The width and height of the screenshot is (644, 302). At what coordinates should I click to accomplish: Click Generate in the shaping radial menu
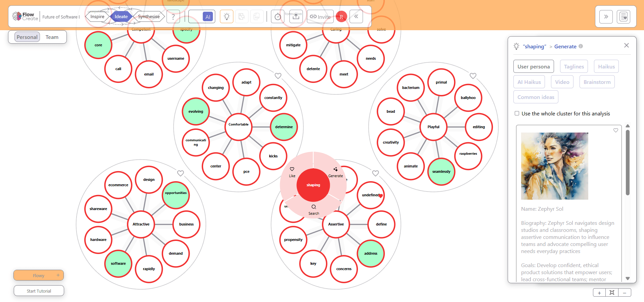coord(335,172)
